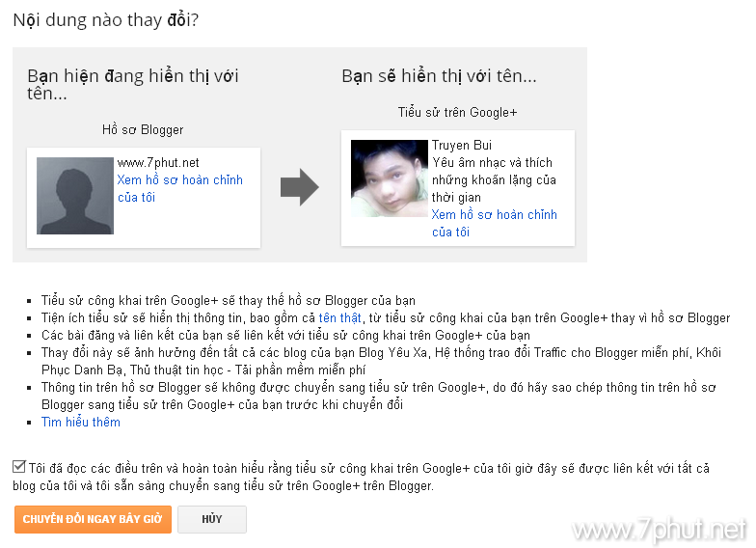The image size is (756, 548).
Task: Cancel with the "Hủy" button
Action: (212, 519)
